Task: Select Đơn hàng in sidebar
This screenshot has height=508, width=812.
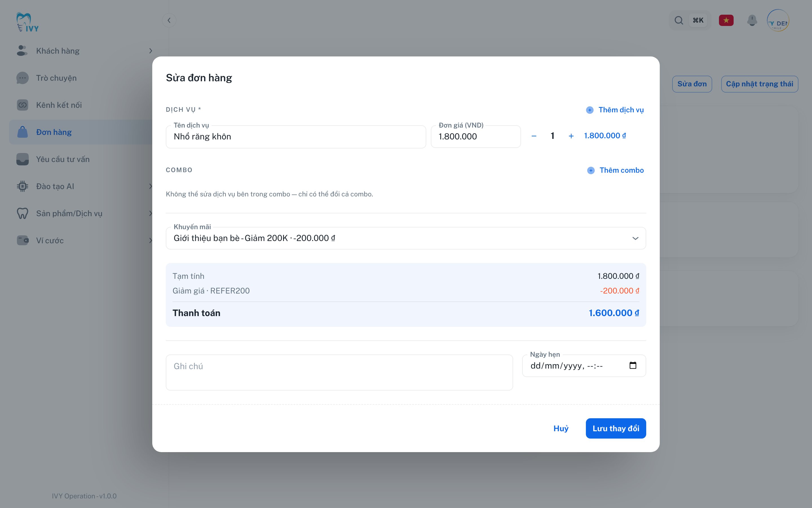Action: click(81, 132)
